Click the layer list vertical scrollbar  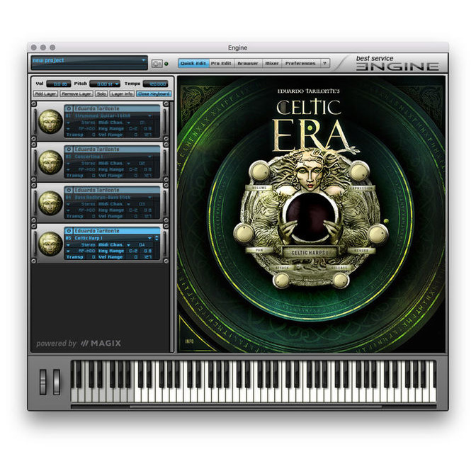coord(172,226)
